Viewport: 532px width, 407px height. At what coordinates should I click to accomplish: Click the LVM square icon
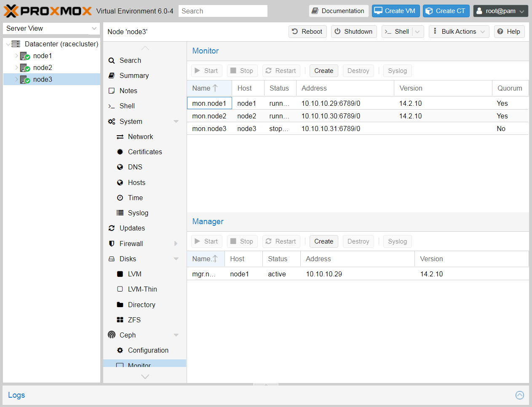click(120, 274)
